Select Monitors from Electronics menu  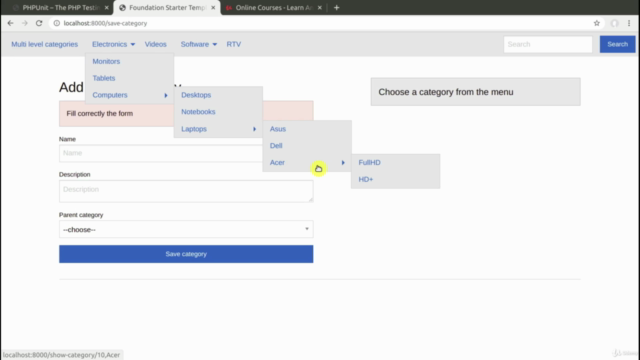[x=106, y=61]
